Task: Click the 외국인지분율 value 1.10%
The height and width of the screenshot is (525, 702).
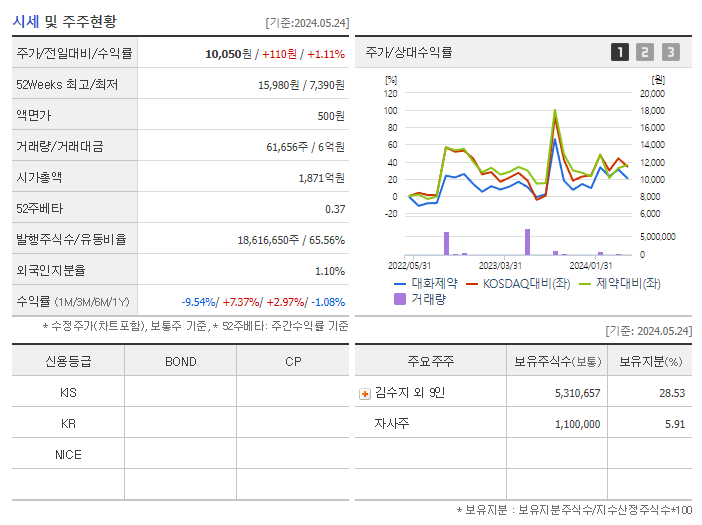Action: 330,271
